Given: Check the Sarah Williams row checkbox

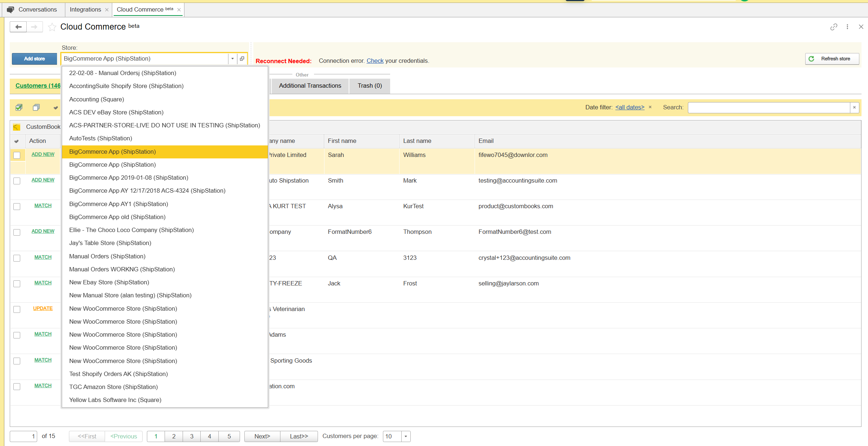Looking at the screenshot, I should (17, 155).
